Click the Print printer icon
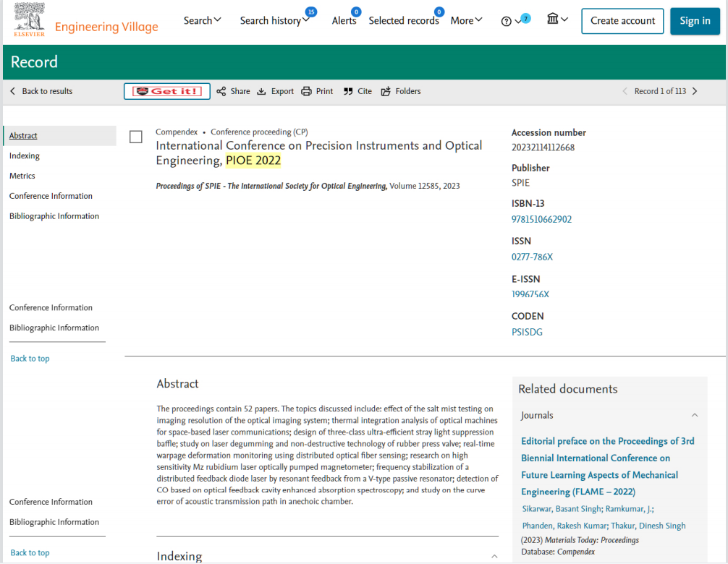Image resolution: width=728 pixels, height=564 pixels. (x=306, y=91)
